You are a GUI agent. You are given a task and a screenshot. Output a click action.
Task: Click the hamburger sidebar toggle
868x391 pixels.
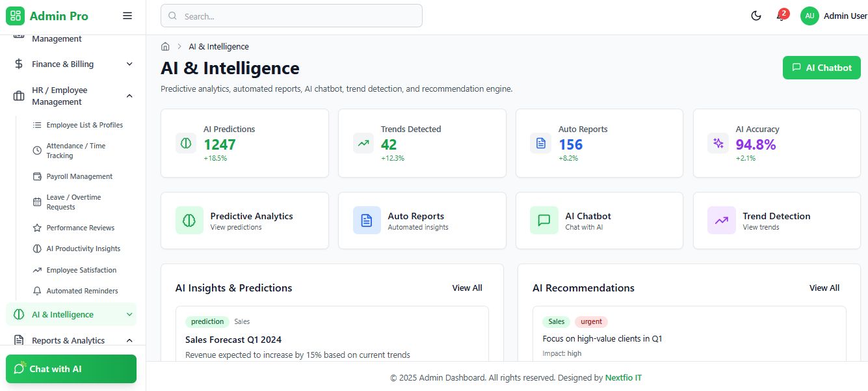click(x=127, y=16)
